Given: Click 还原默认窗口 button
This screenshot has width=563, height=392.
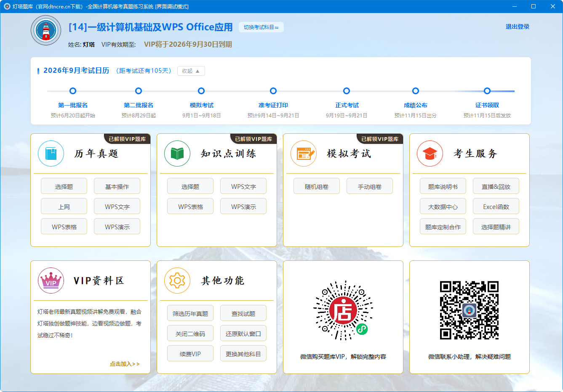Looking at the screenshot, I should (x=243, y=334).
